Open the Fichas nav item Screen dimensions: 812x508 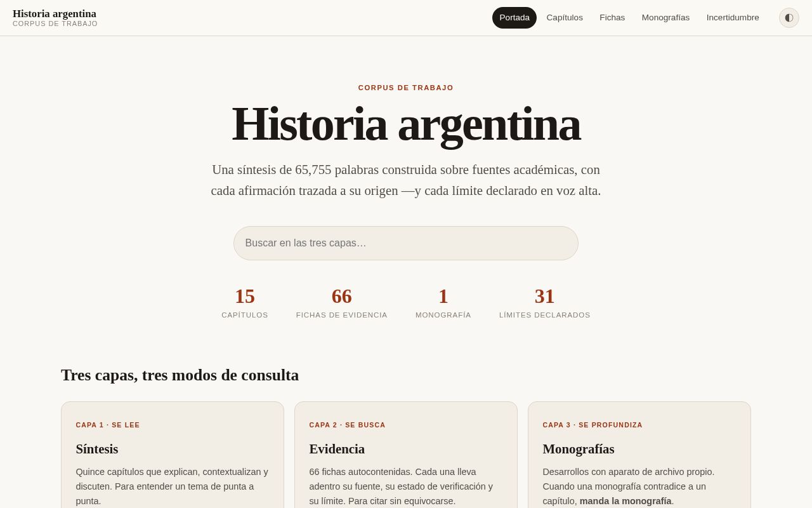612,18
